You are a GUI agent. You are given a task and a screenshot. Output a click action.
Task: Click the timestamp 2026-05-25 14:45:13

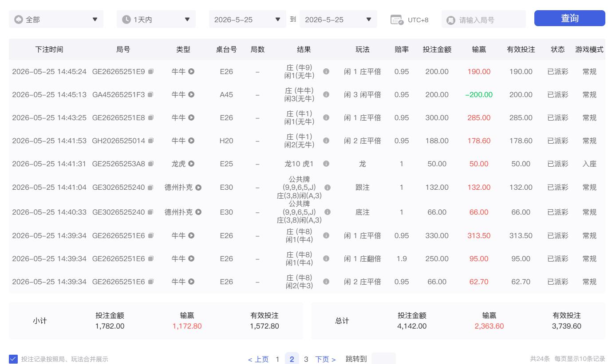(x=49, y=94)
